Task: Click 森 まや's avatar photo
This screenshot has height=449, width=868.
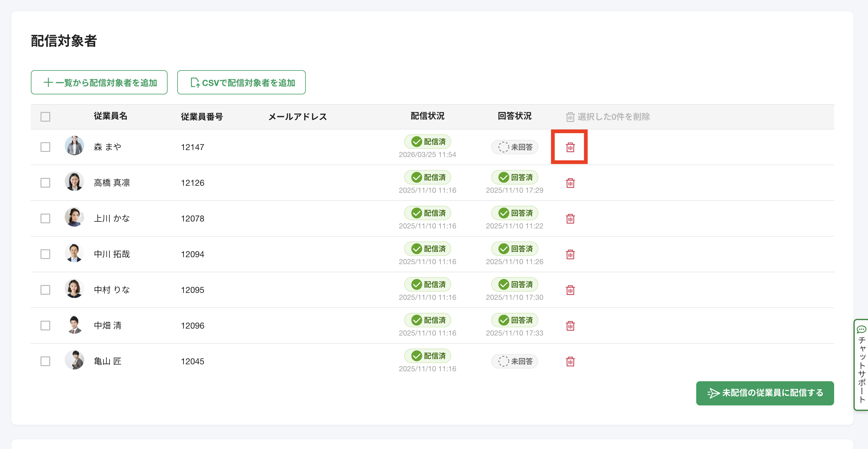Action: pyautogui.click(x=74, y=146)
